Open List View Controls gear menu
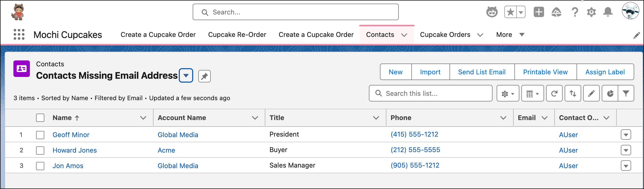Screen dimensions: 644x189 click(508, 93)
